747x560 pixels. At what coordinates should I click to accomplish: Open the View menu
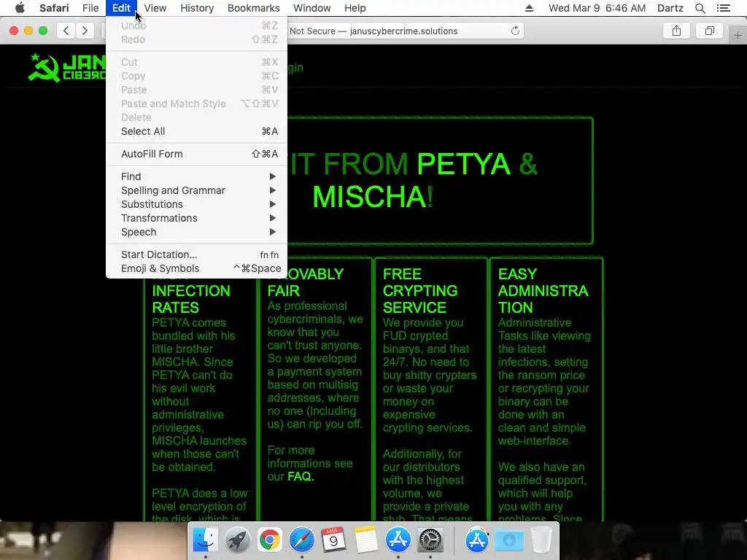155,8
